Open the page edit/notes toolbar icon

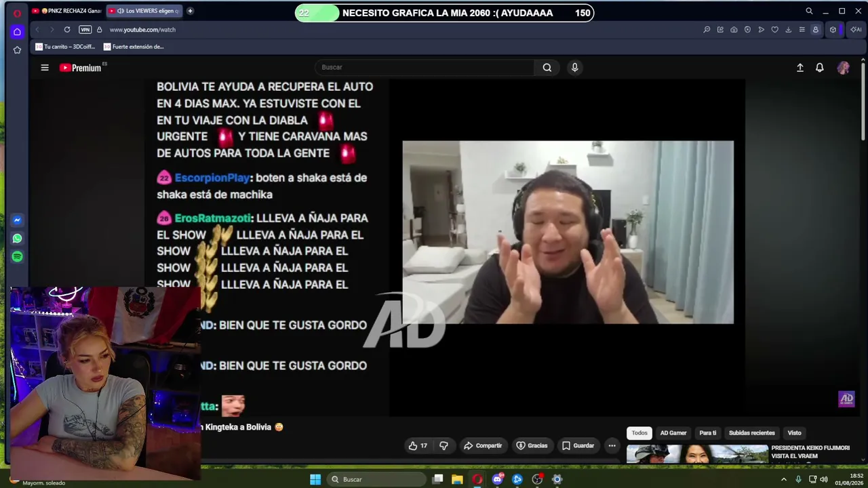coord(720,30)
